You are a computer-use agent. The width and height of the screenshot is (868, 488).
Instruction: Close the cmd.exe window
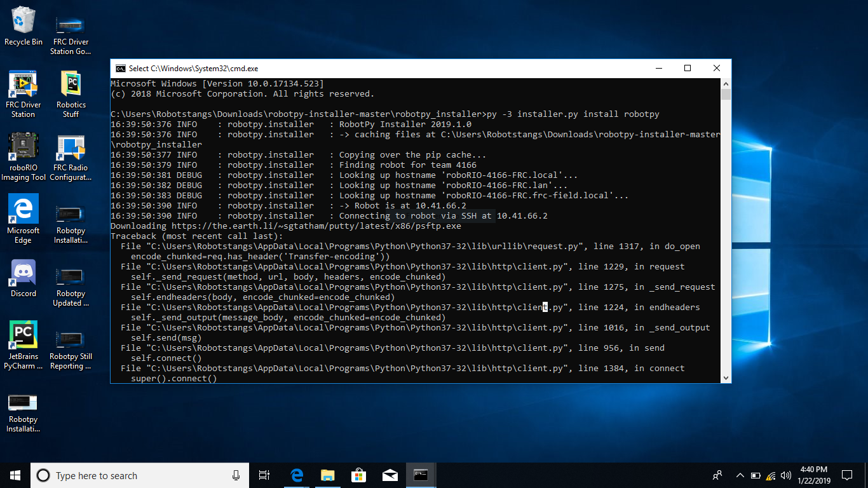point(717,69)
